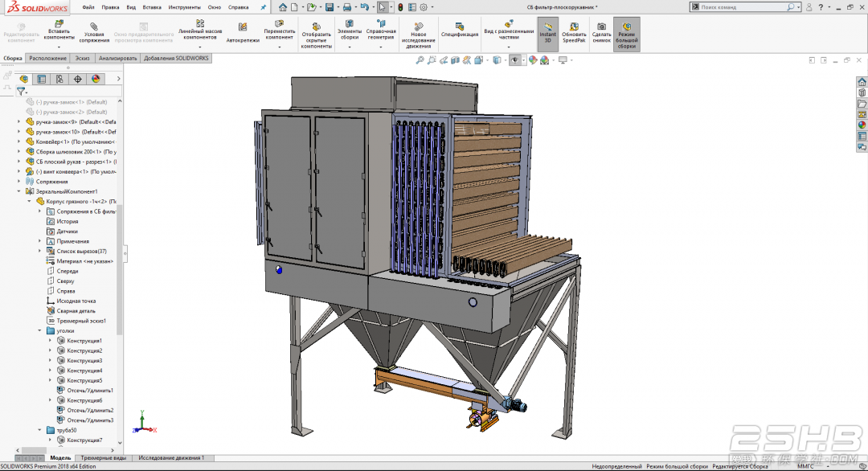The image size is (868, 471).
Task: Open Исследование движения 1 bottom tab
Action: click(172, 457)
